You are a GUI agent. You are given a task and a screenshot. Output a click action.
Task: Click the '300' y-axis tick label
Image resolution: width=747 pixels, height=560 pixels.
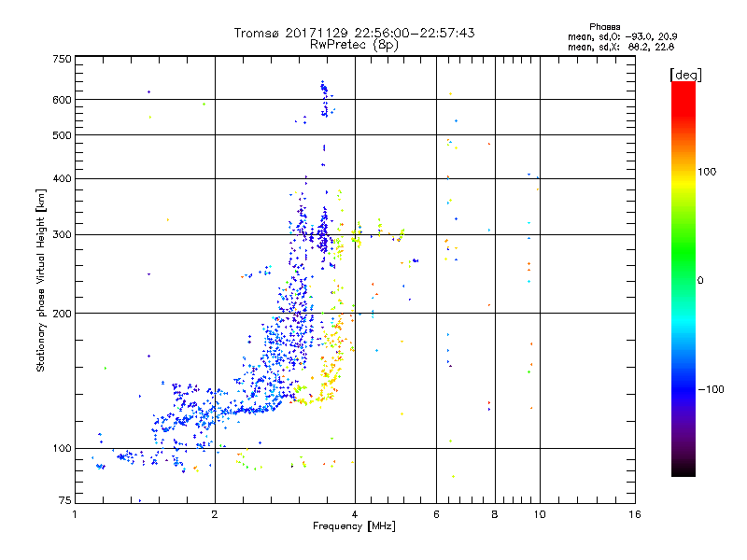click(x=62, y=235)
